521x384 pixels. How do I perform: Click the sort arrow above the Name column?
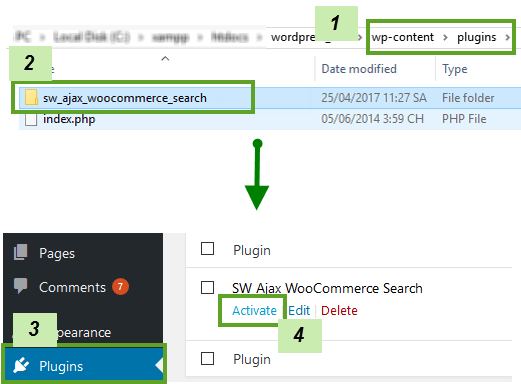(x=165, y=59)
